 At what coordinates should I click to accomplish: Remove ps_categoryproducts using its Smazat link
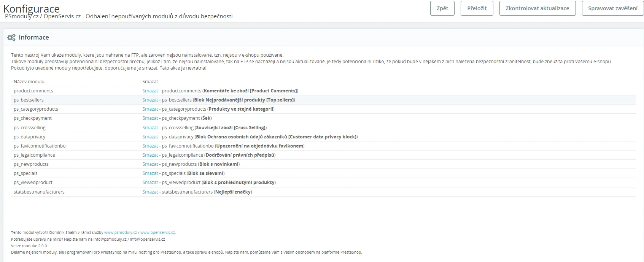click(x=150, y=109)
